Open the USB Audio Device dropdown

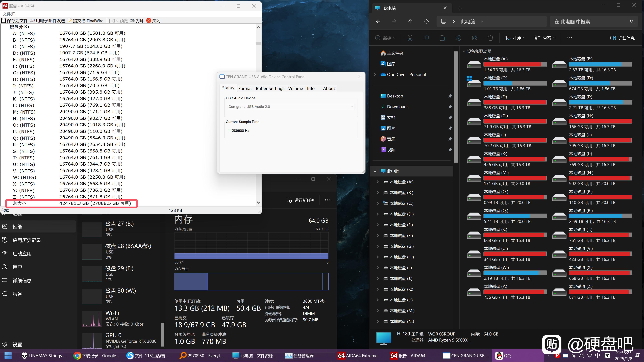(291, 107)
